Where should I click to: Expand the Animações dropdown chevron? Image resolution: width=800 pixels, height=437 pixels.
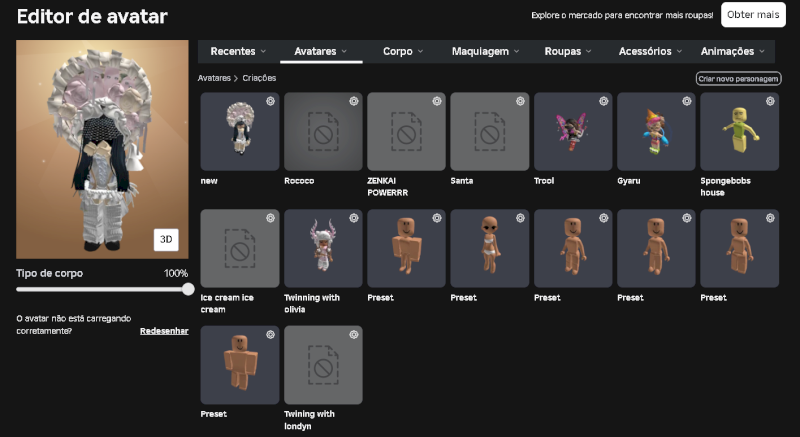(x=762, y=52)
